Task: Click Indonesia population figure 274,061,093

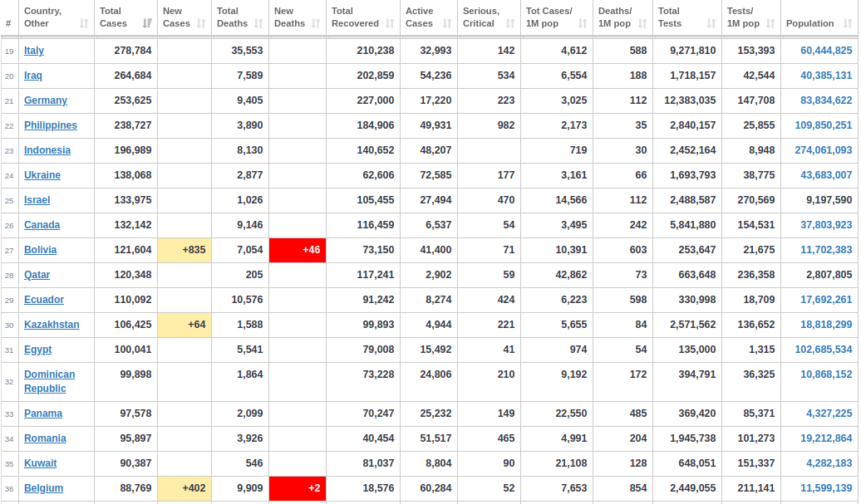Action: pos(823,150)
